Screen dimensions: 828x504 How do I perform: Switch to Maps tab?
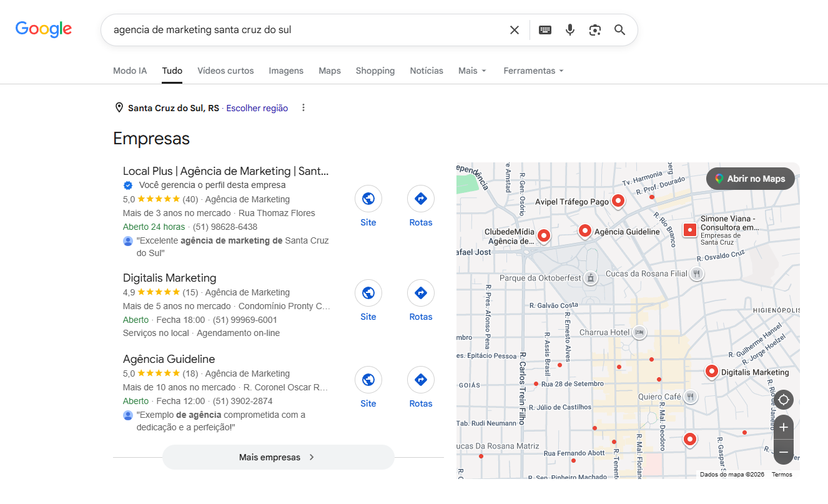[330, 71]
